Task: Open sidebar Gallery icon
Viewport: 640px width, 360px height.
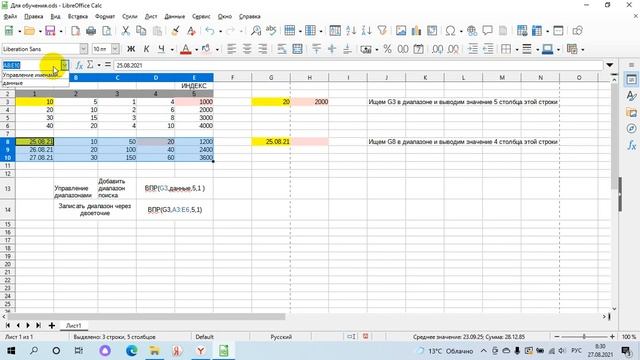Action: [631, 112]
